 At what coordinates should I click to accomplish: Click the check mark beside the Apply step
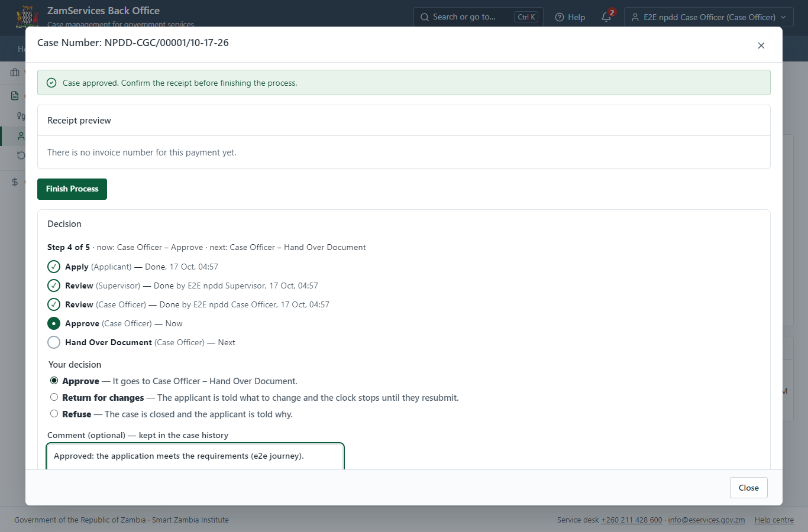point(54,267)
